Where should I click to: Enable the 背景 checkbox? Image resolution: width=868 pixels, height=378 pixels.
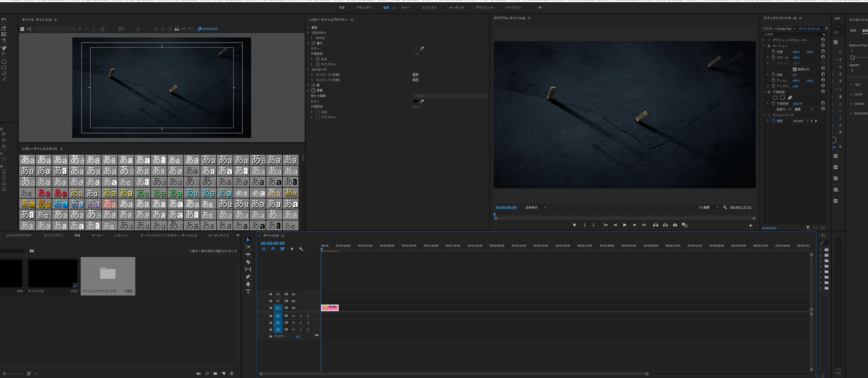coord(313,90)
